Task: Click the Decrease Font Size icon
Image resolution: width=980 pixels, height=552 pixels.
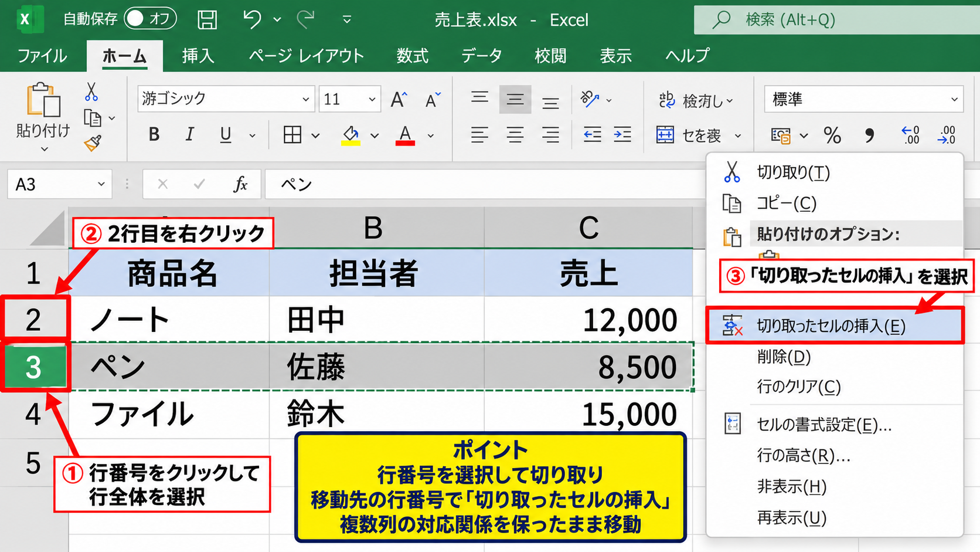Action: coord(433,99)
